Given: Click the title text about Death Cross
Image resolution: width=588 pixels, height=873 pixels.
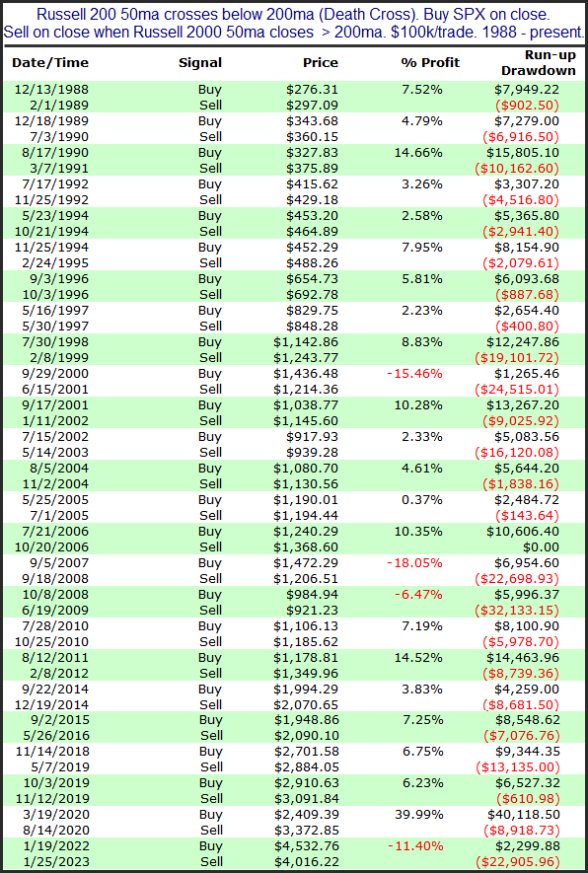Looking at the screenshot, I should (294, 23).
